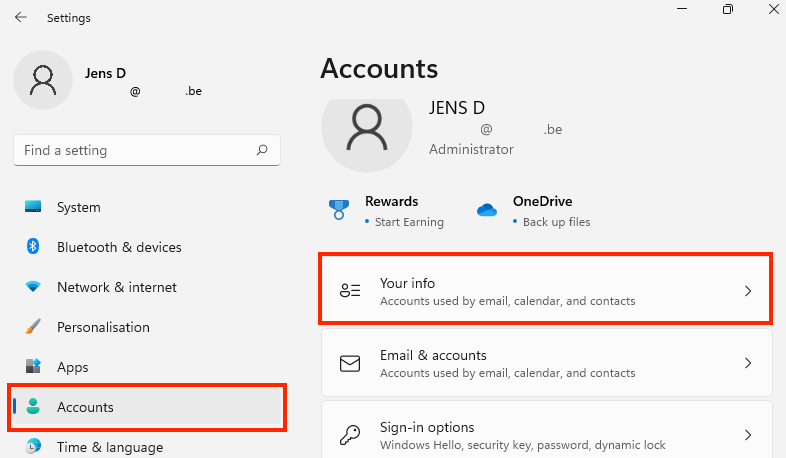Click the Bluetooth icon in sidebar
Image resolution: width=786 pixels, height=458 pixels.
click(x=33, y=247)
